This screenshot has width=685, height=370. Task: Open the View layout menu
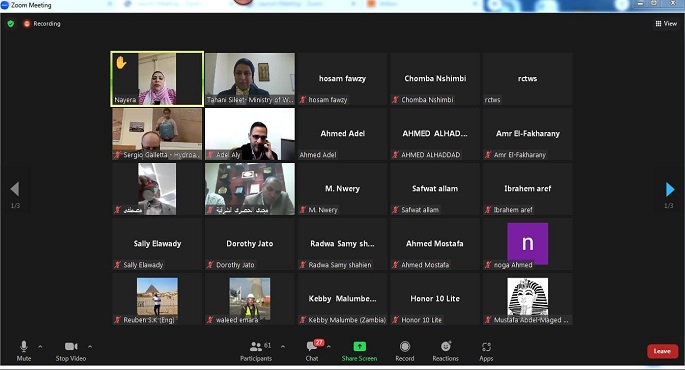click(666, 24)
